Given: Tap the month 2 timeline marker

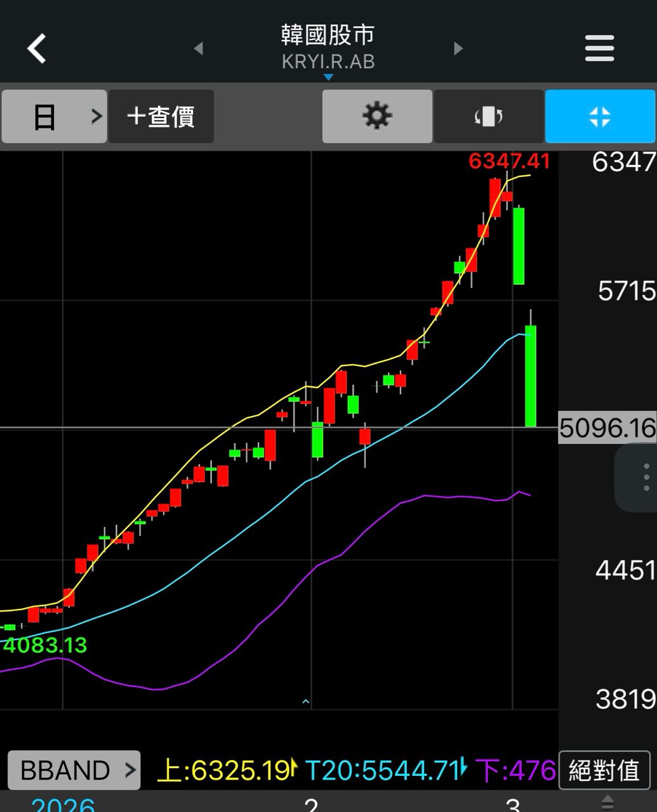Looking at the screenshot, I should [310, 804].
